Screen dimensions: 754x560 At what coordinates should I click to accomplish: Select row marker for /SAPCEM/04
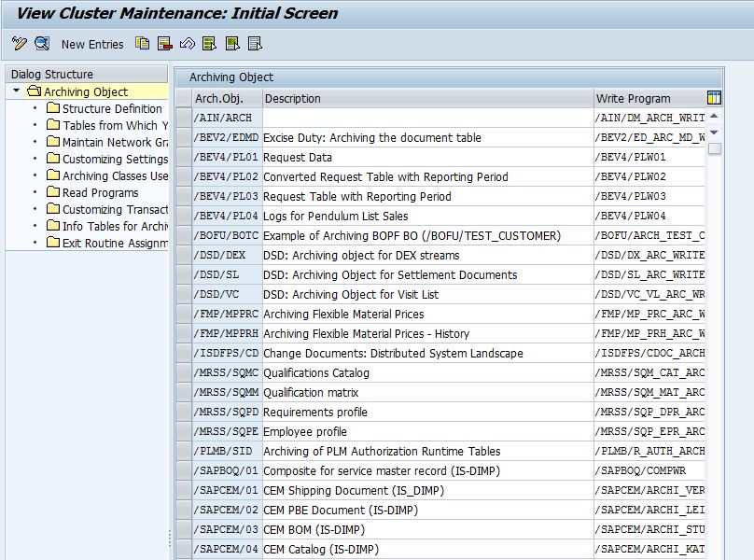click(184, 550)
